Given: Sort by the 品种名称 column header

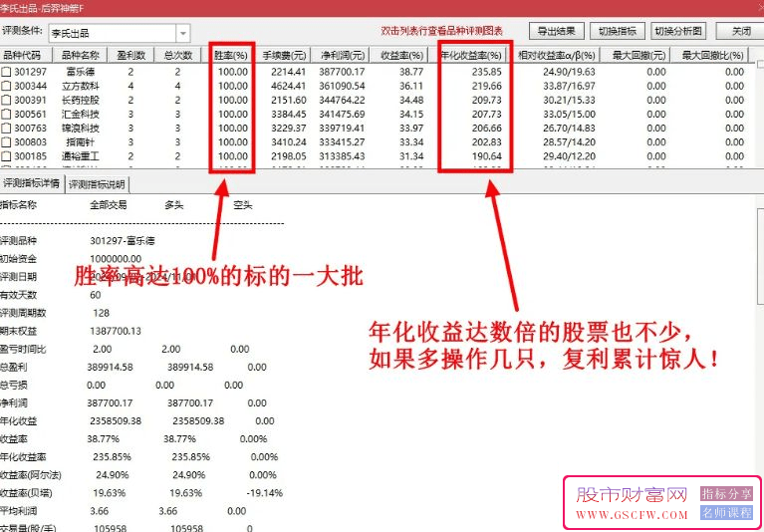Looking at the screenshot, I should (81, 55).
